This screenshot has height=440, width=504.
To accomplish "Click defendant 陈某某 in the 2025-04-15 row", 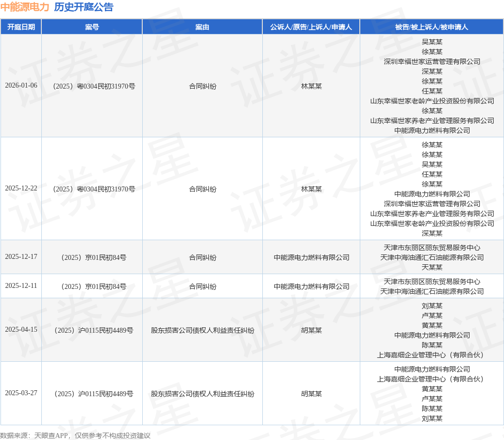I will pyautogui.click(x=432, y=345).
